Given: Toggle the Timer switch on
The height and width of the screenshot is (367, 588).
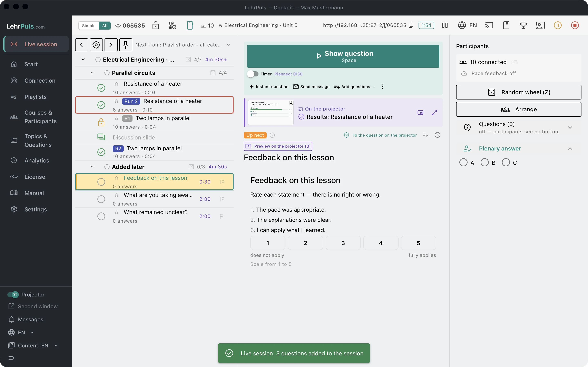Looking at the screenshot, I should click(x=253, y=74).
